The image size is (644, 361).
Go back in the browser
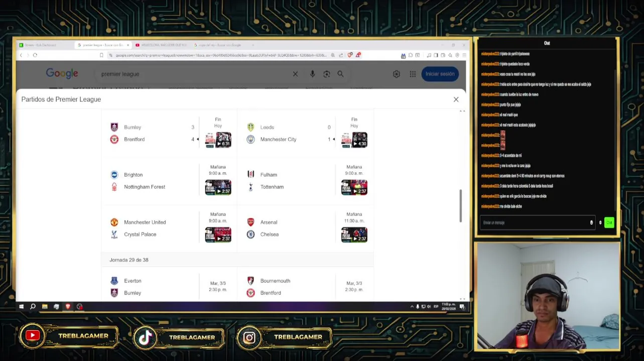click(x=21, y=55)
